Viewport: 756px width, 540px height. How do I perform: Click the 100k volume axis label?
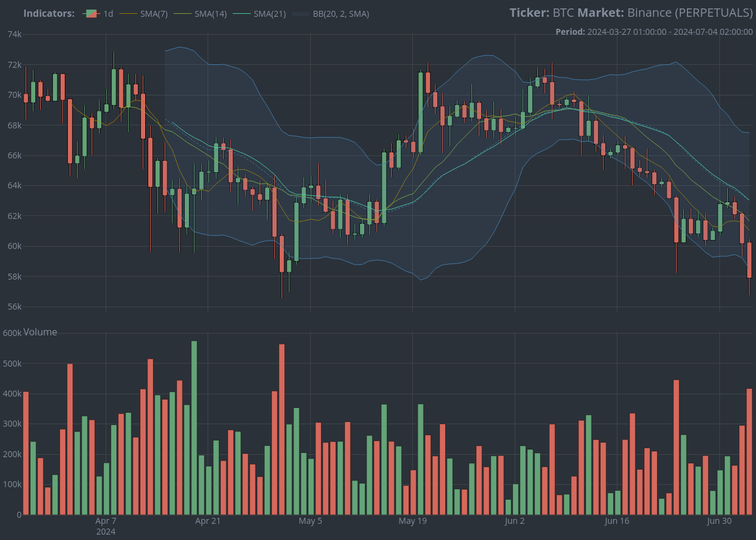click(x=12, y=484)
